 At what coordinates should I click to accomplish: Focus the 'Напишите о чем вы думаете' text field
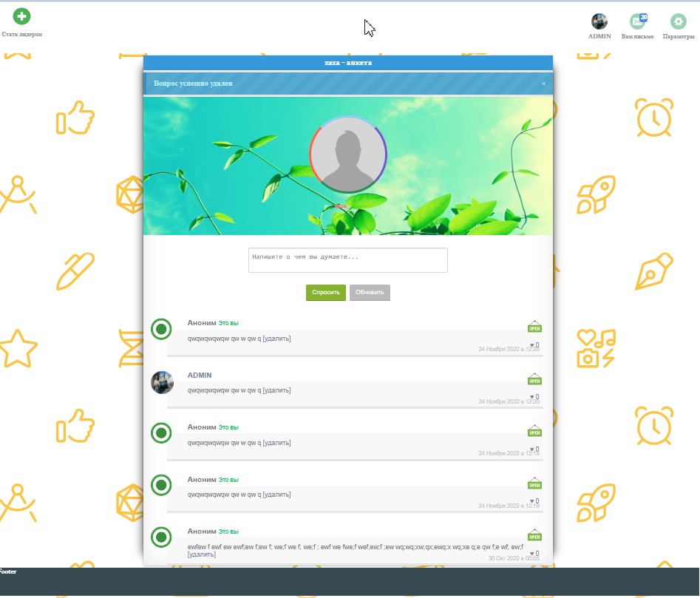tap(347, 260)
